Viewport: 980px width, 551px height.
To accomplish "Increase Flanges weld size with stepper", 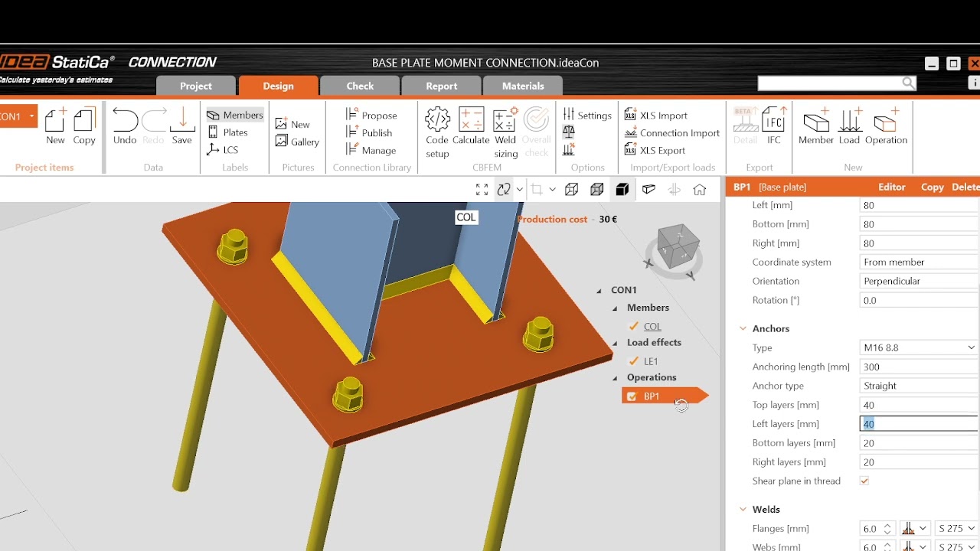I will (x=887, y=525).
